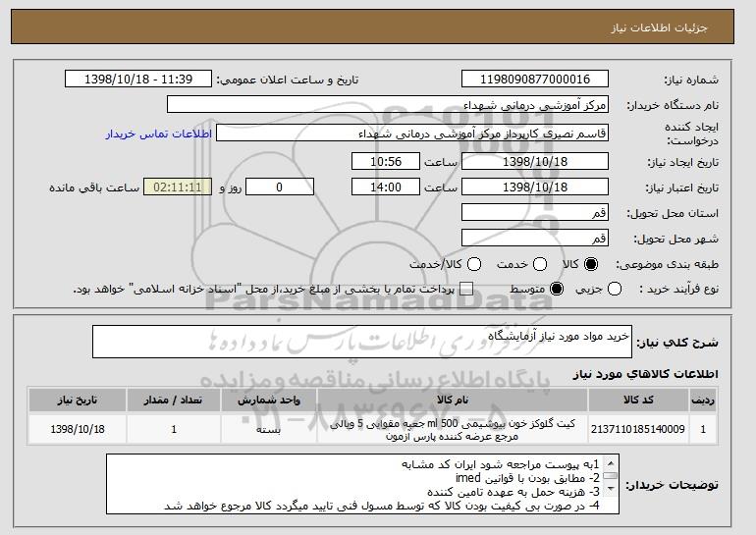Click the creation time field 10:56
This screenshot has width=756, height=535.
(x=386, y=161)
